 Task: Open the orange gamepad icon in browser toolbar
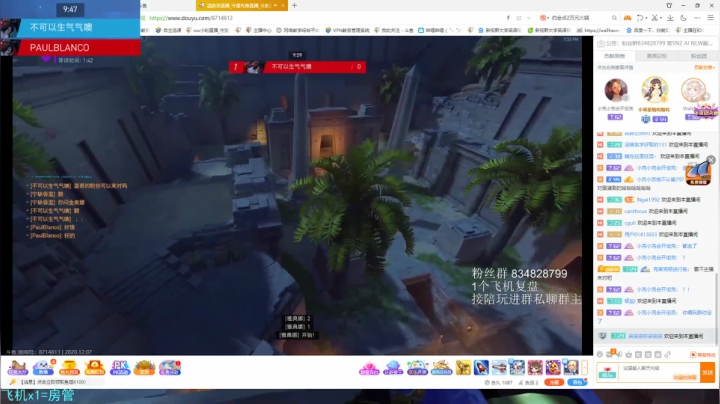627,18
